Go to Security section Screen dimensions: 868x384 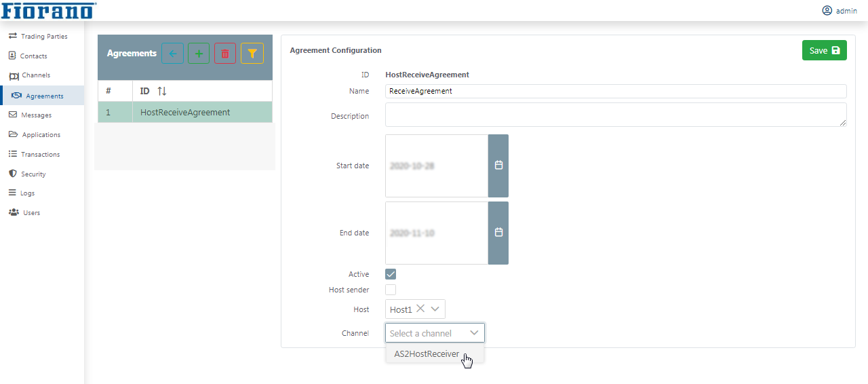click(42, 174)
